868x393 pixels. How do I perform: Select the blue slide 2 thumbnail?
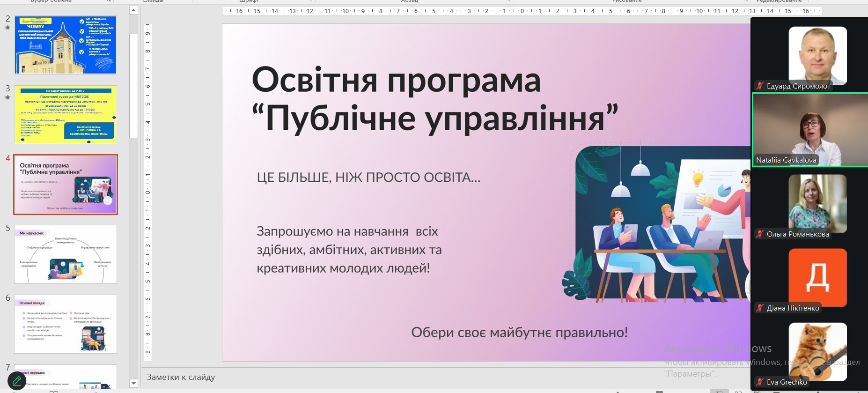(x=66, y=45)
